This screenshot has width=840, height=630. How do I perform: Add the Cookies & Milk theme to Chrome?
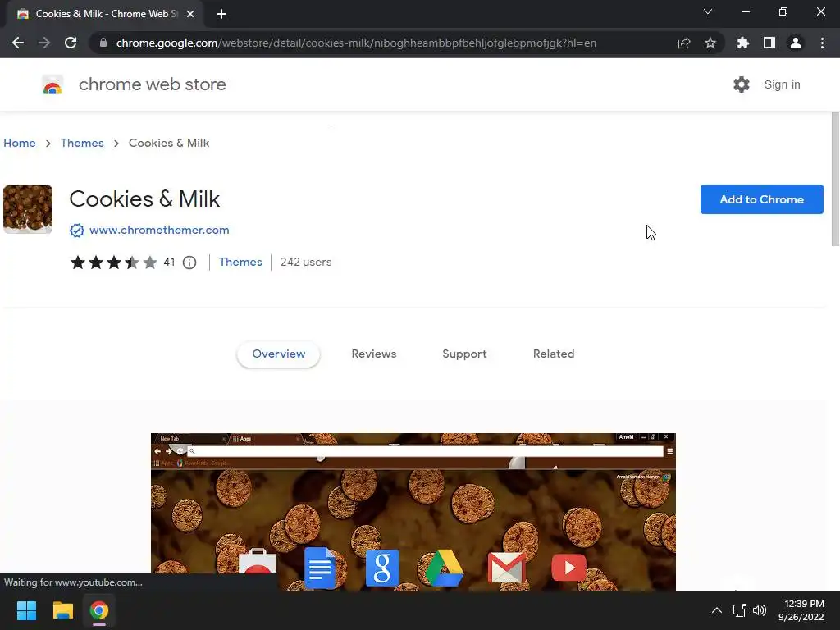point(761,199)
